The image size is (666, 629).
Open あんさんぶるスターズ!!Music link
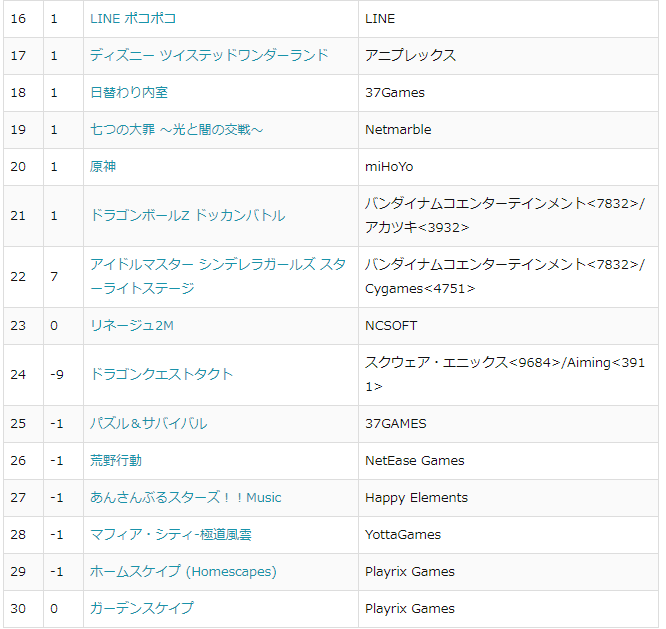tap(186, 498)
